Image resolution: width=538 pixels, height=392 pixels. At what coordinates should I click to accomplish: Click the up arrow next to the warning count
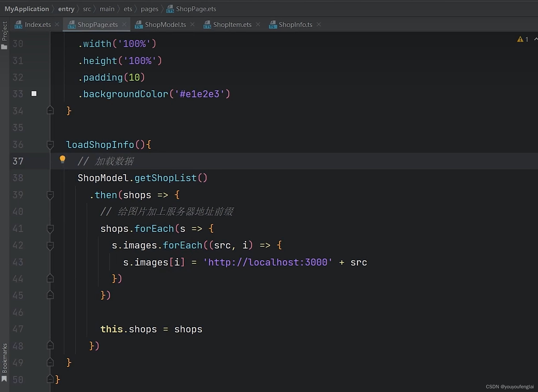point(535,39)
